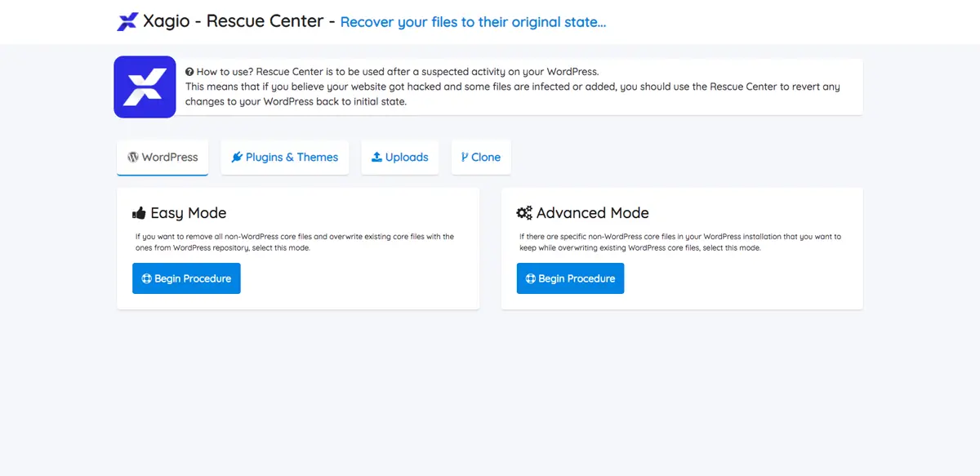
Task: Click the 'How to use?' explanation text
Action: click(x=513, y=87)
